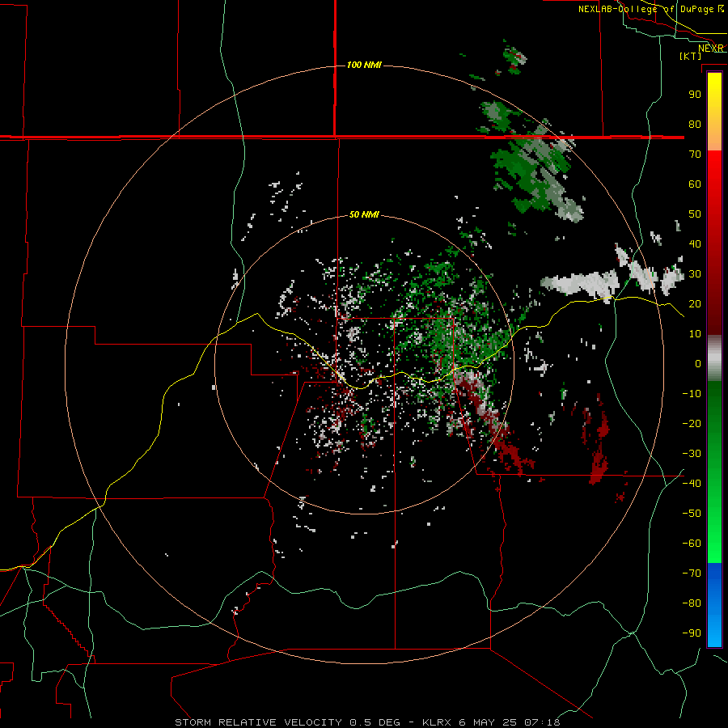Image resolution: width=728 pixels, height=728 pixels.
Task: Click the 0 value on velocity scale
Action: pos(698,363)
